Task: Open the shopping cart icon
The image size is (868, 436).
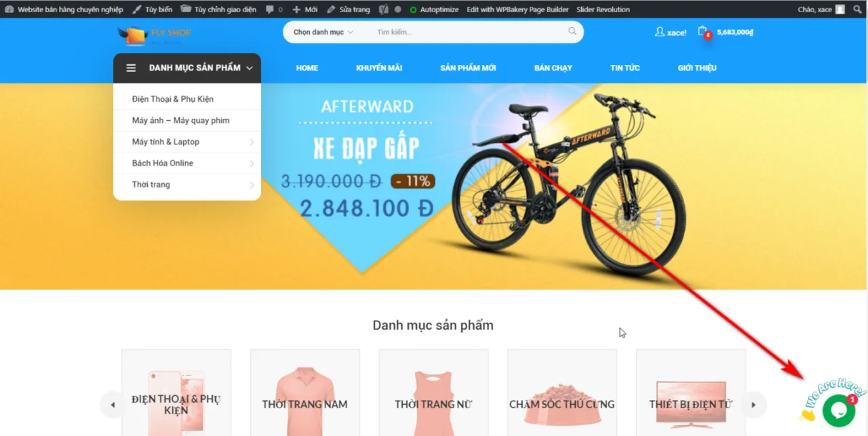Action: coord(703,31)
